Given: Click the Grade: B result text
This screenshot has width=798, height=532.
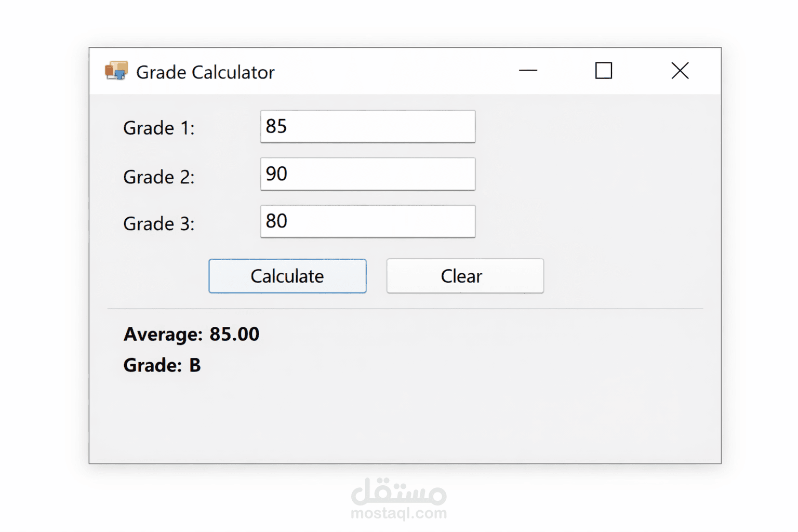Looking at the screenshot, I should pyautogui.click(x=162, y=365).
